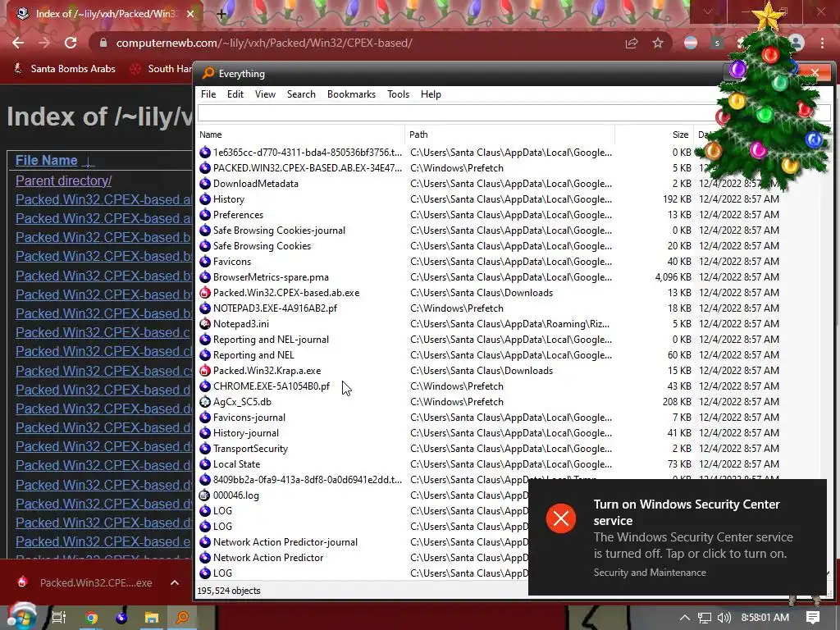Image resolution: width=840 pixels, height=630 pixels.
Task: Reload the page in Chrome
Action: point(71,43)
